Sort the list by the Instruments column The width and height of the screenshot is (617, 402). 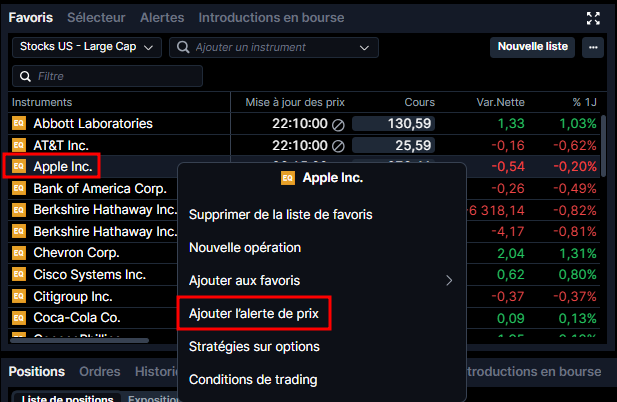pyautogui.click(x=41, y=102)
